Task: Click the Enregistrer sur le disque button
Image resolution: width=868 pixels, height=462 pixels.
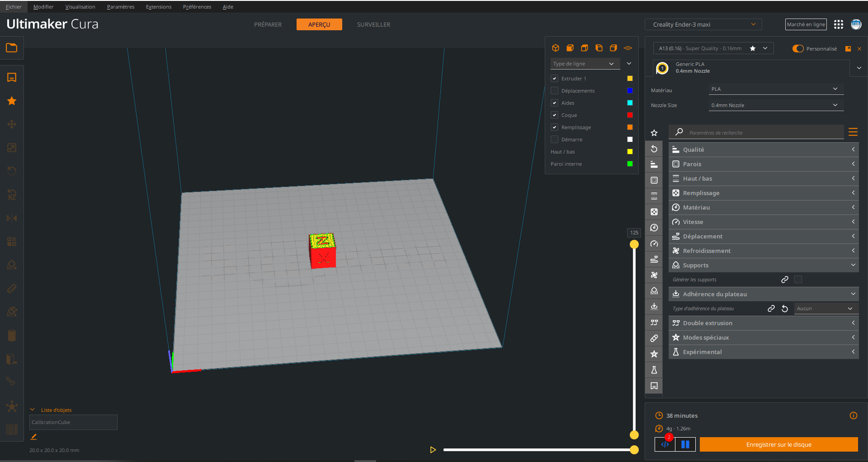Action: (778, 444)
